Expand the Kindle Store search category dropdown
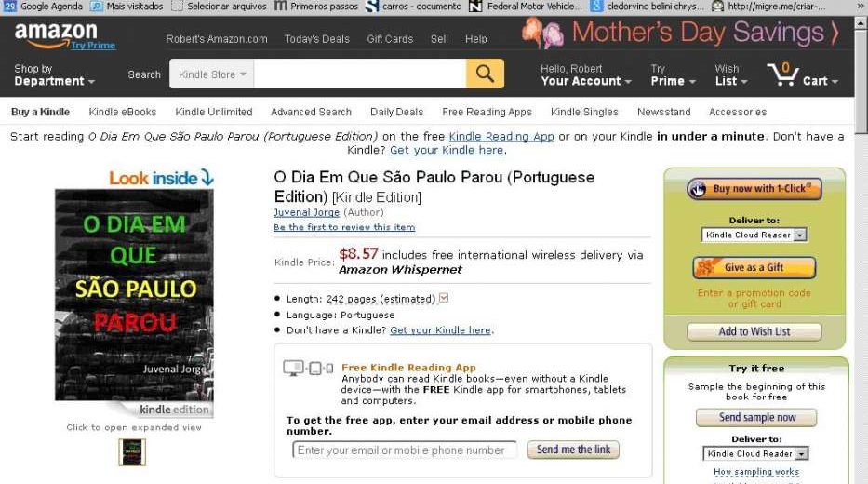This screenshot has height=484, width=868. pos(212,74)
